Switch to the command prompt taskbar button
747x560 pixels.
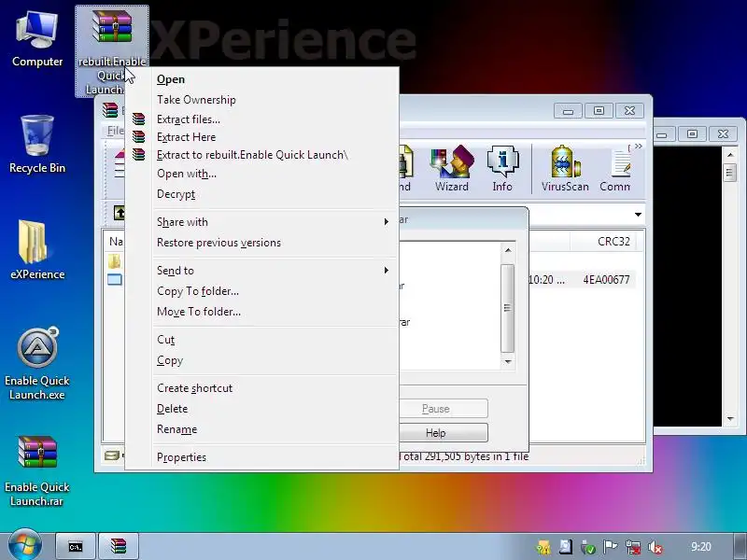coord(76,547)
